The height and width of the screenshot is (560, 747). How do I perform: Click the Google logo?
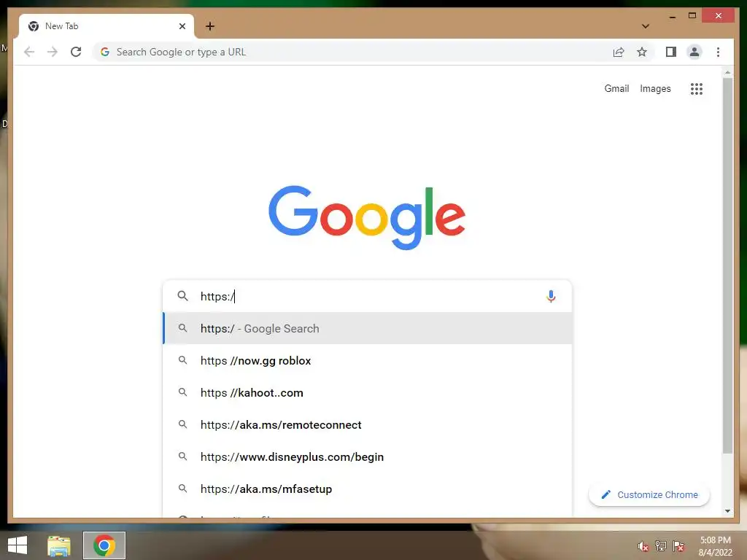tap(367, 217)
